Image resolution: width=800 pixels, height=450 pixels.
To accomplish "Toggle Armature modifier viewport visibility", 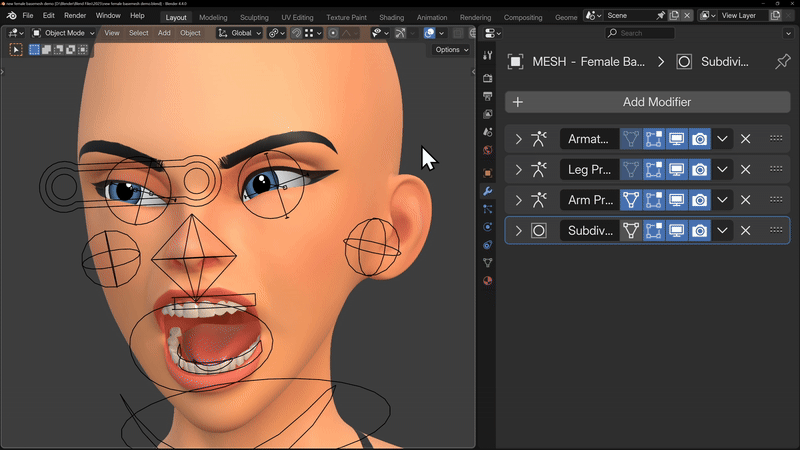I will tap(677, 139).
